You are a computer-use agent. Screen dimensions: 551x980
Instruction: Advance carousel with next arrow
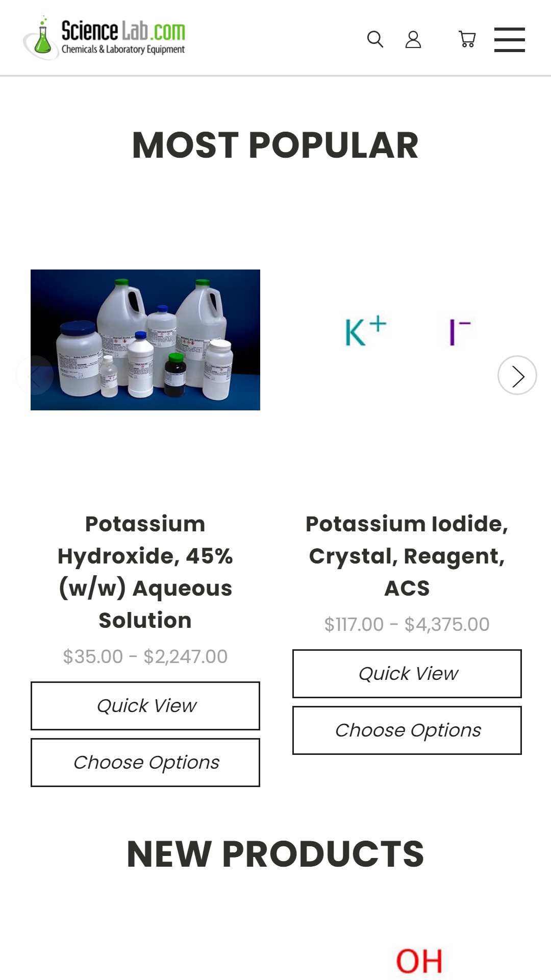[x=517, y=375]
